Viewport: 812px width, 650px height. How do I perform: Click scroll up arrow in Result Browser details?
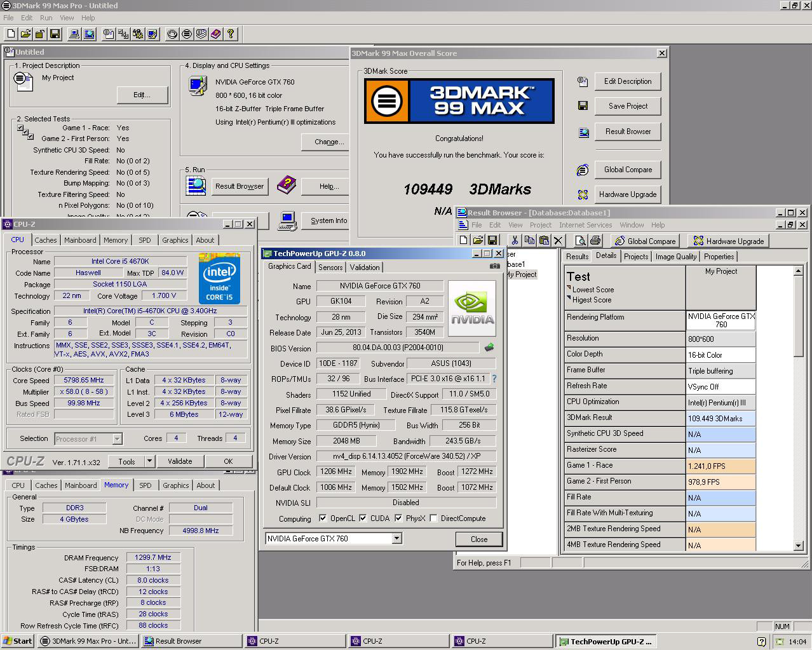point(799,271)
